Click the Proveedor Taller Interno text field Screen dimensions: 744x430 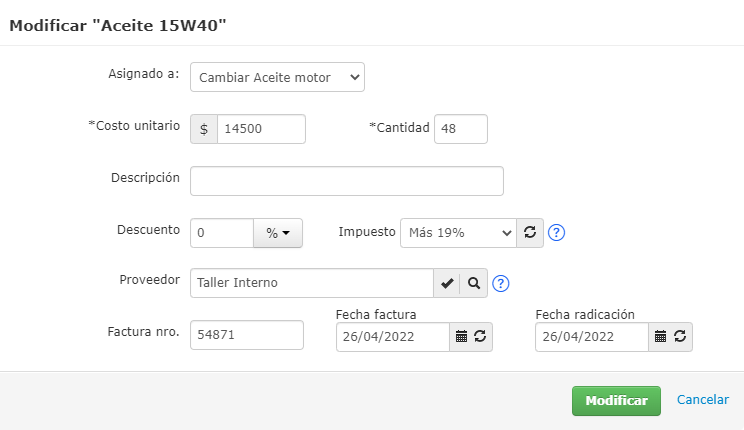(x=311, y=283)
